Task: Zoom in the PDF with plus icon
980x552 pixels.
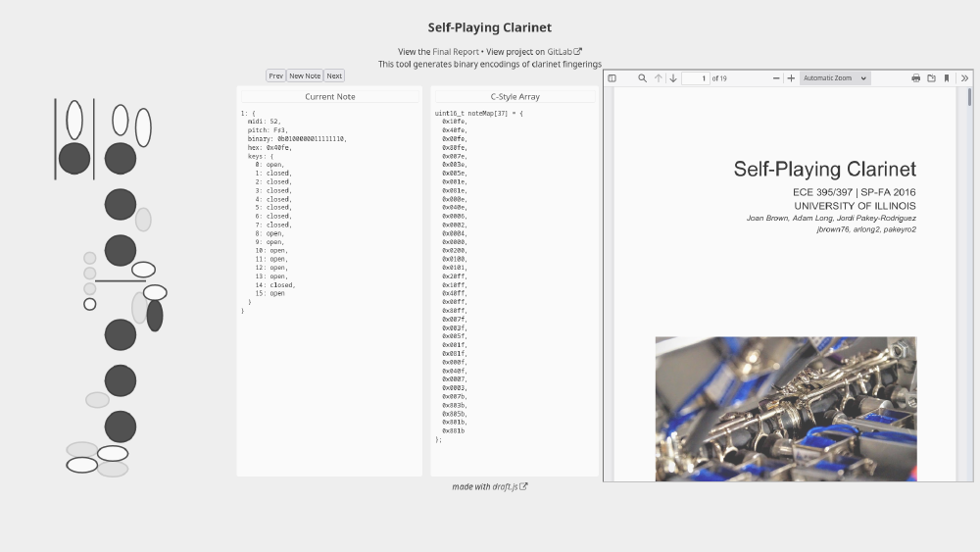Action: [x=791, y=78]
